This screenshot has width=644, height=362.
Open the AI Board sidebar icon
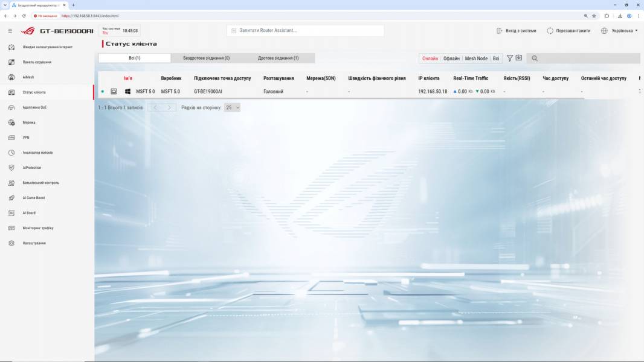tap(11, 213)
